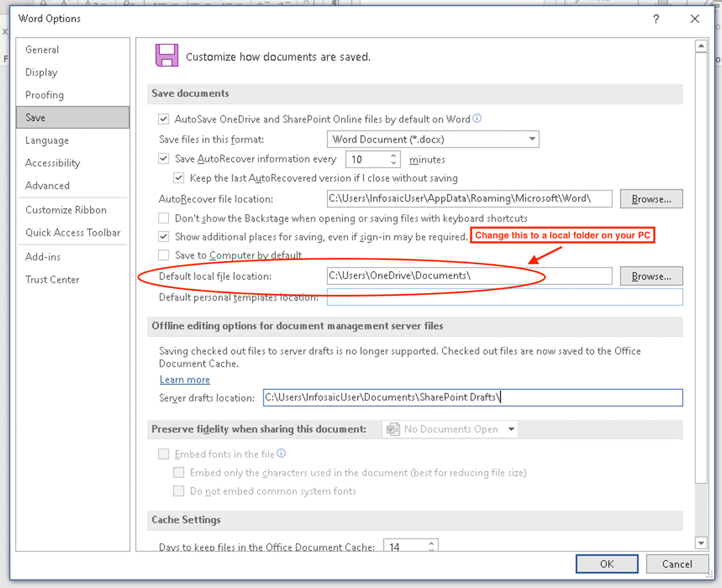Follow the Learn more link
The height and width of the screenshot is (588, 722).
tap(185, 379)
